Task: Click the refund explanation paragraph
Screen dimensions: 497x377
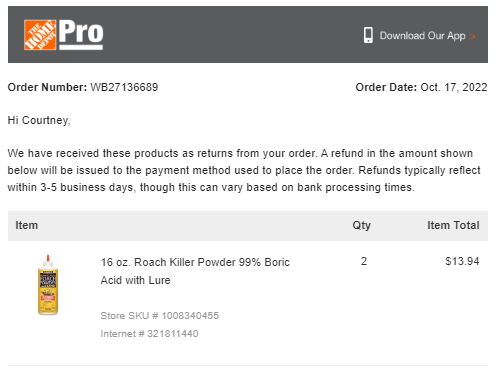Action: coord(244,170)
